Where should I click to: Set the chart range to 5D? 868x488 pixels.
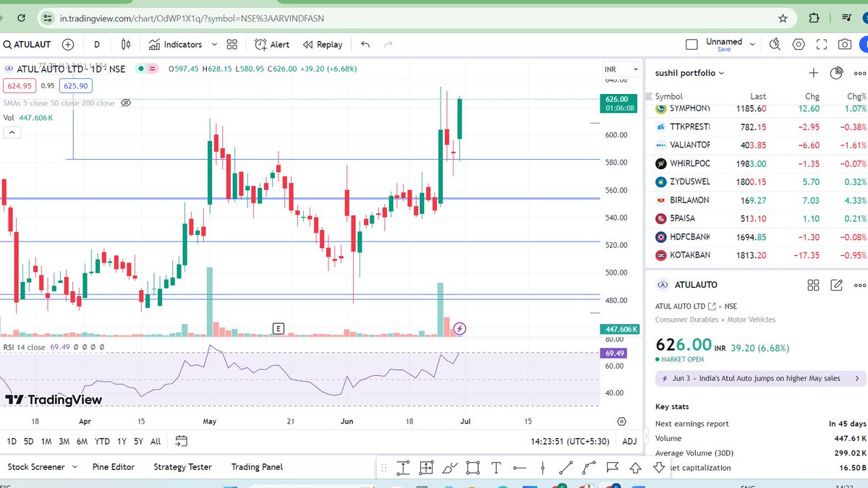pyautogui.click(x=29, y=441)
